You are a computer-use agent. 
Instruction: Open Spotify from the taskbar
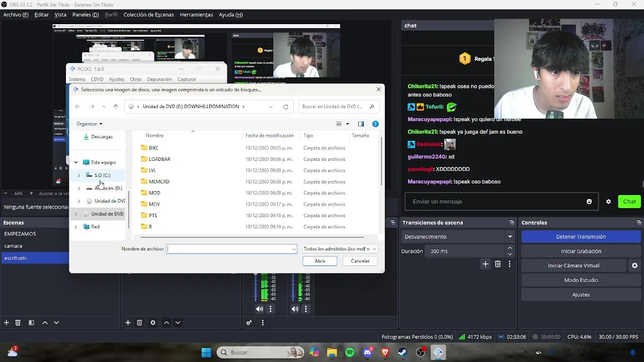350,352
